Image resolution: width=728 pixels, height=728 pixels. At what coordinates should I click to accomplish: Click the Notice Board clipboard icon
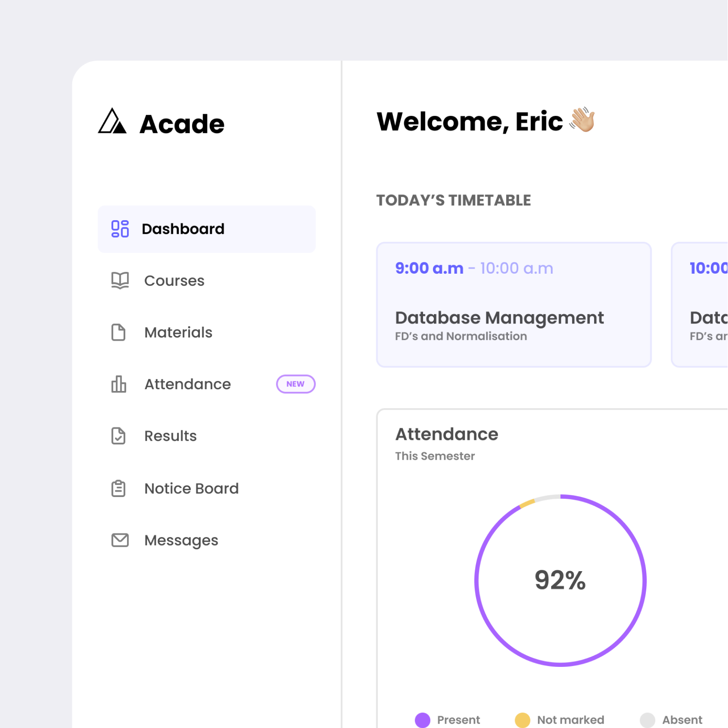[x=118, y=488]
